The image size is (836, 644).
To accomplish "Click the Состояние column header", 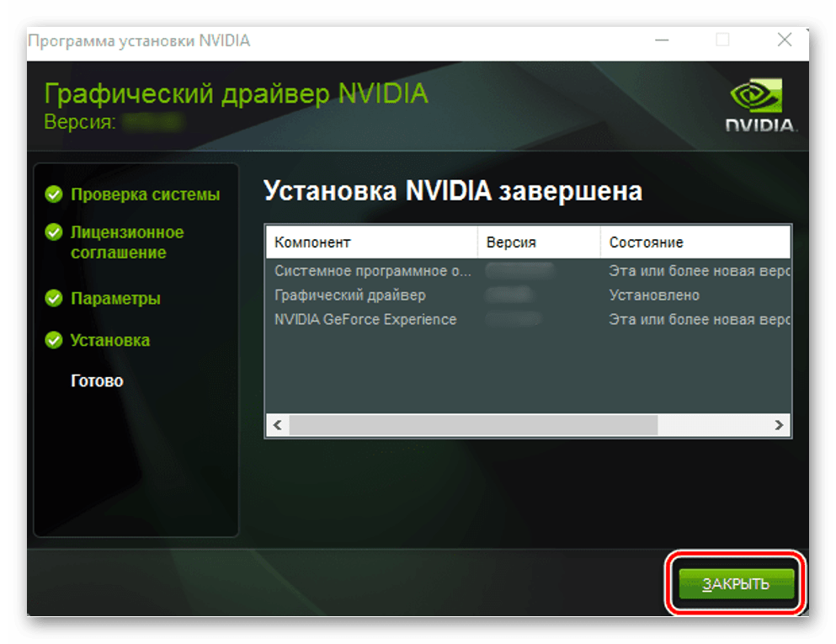I will (x=695, y=242).
